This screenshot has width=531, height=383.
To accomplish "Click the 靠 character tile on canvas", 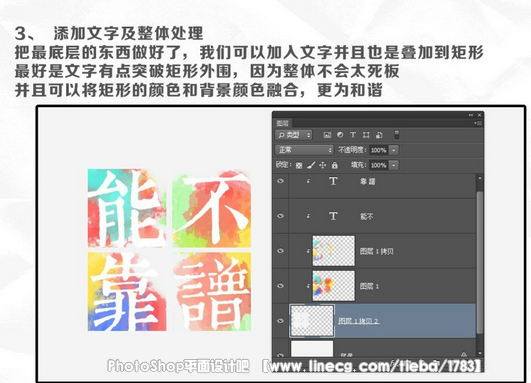I will (127, 292).
